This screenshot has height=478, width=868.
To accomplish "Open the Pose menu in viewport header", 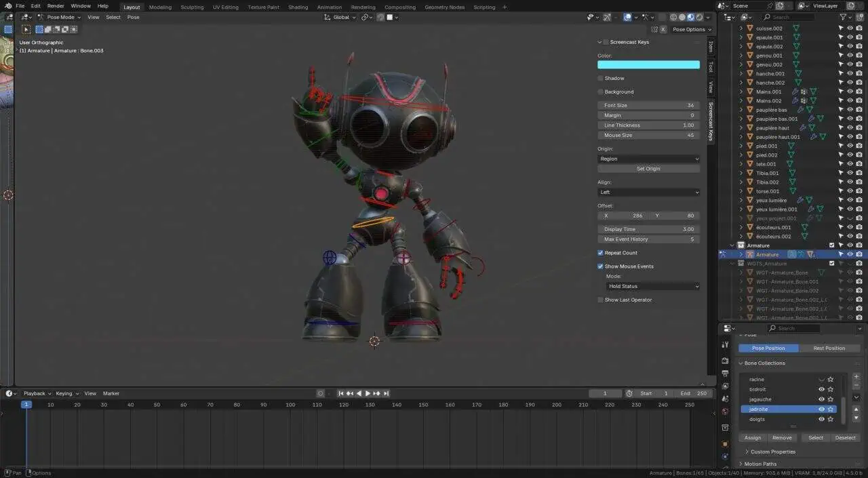I will (133, 17).
